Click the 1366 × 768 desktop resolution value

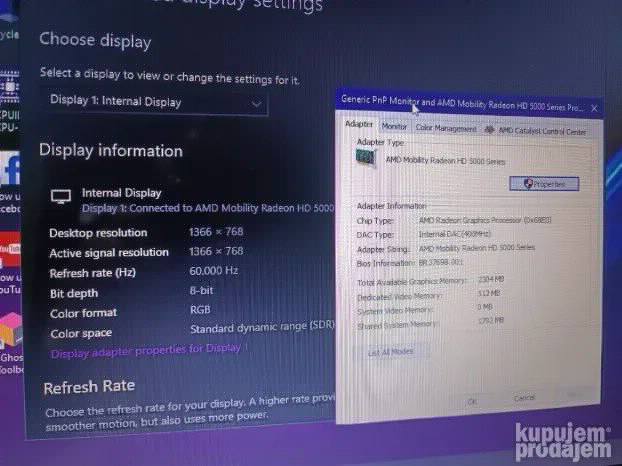click(x=216, y=232)
